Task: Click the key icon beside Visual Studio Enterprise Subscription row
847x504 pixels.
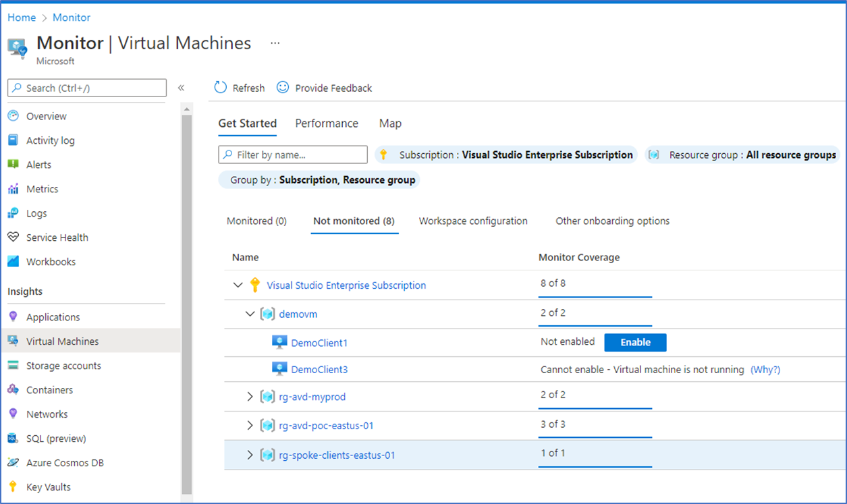Action: (254, 285)
